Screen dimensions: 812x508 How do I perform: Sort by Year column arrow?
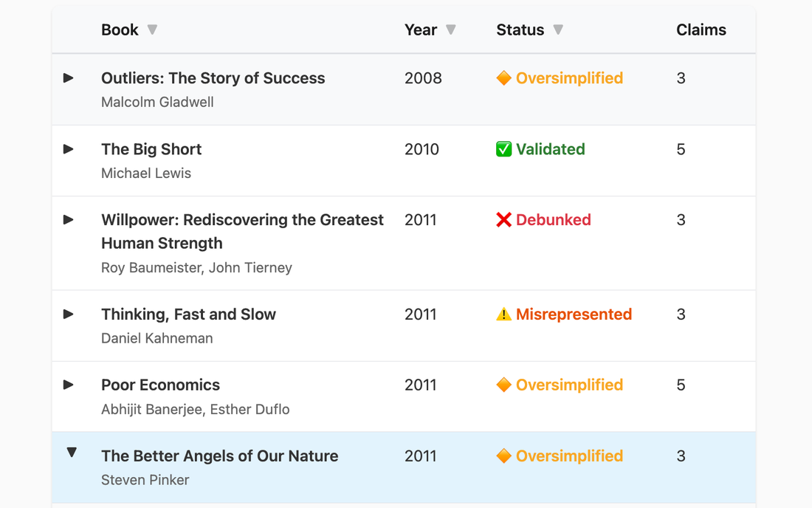tap(450, 30)
